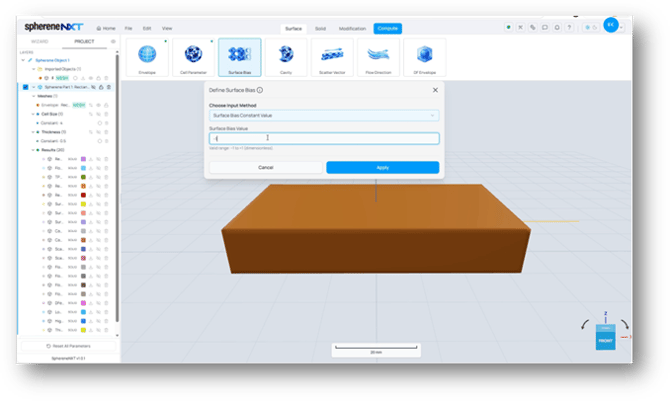Switch to the Solid tab
Viewport: 670px width, 401px height.
point(320,29)
